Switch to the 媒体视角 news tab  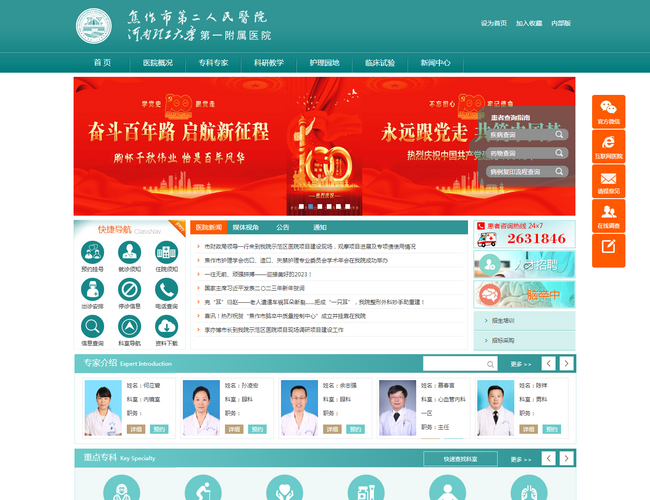coord(246,227)
